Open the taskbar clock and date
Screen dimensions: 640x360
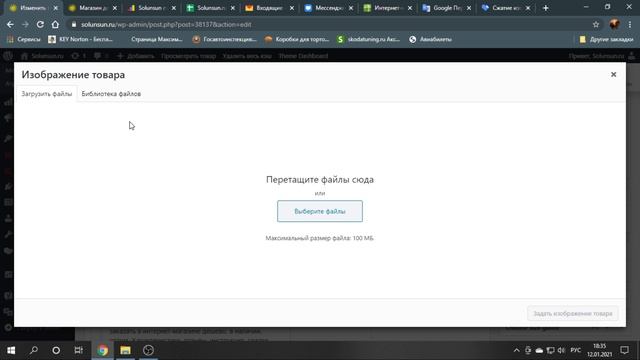click(x=600, y=350)
